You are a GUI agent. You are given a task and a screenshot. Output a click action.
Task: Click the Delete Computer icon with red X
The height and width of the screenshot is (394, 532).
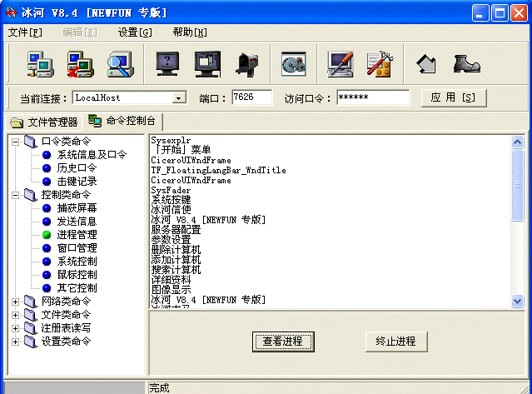click(x=81, y=64)
